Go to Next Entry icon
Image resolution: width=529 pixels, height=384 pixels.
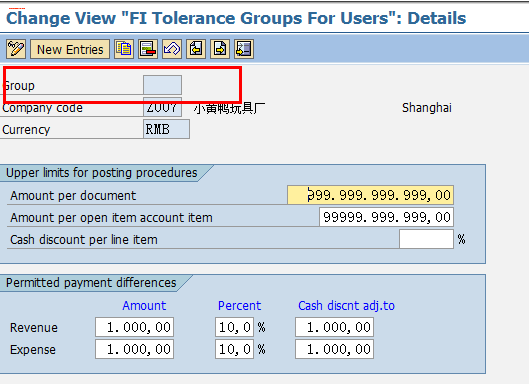click(x=220, y=49)
